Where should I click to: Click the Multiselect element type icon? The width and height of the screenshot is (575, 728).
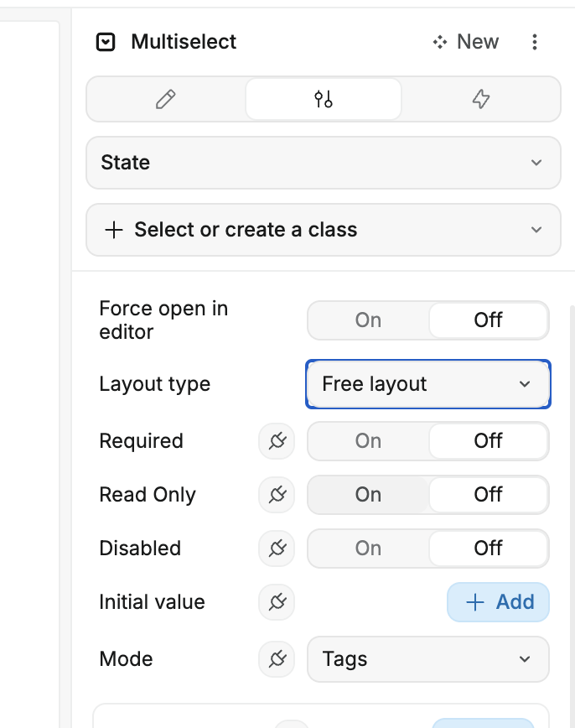(x=106, y=42)
